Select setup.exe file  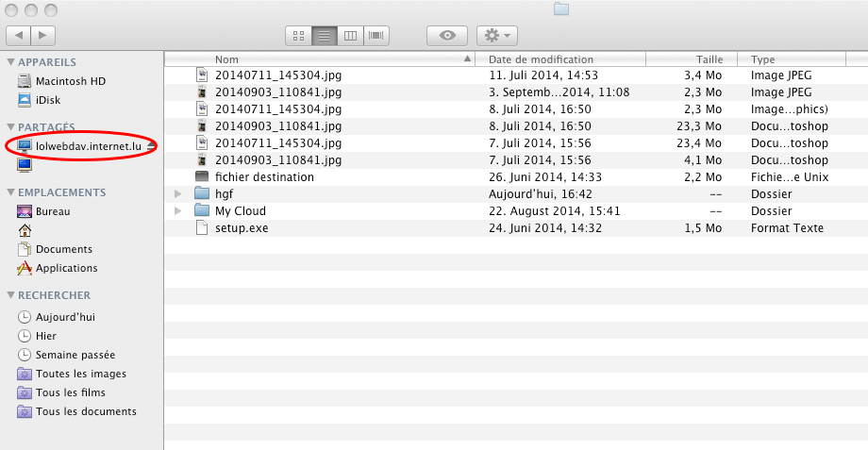(516, 228)
